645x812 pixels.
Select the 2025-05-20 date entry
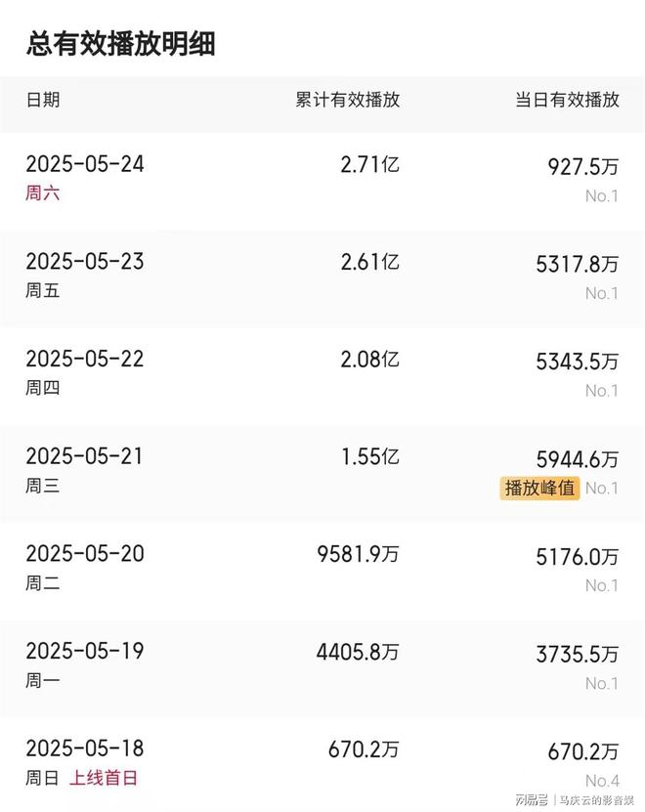coord(85,554)
